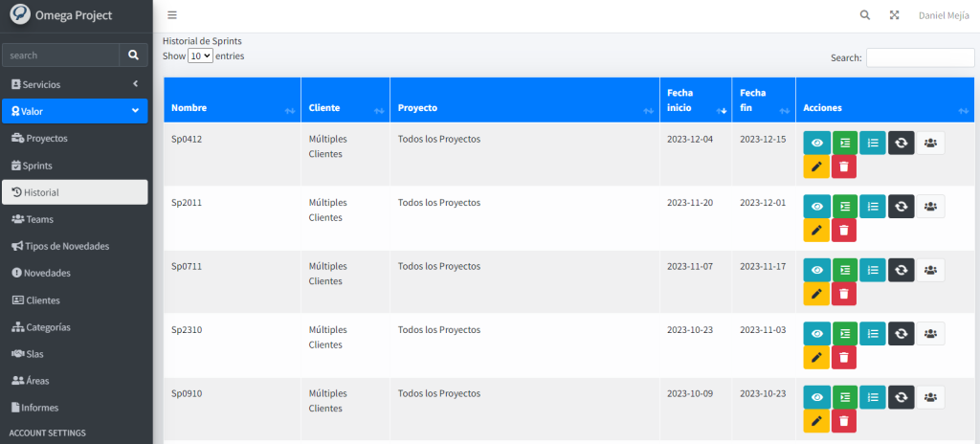Click the eye view icon for Sp0412
This screenshot has height=444, width=980.
click(816, 143)
